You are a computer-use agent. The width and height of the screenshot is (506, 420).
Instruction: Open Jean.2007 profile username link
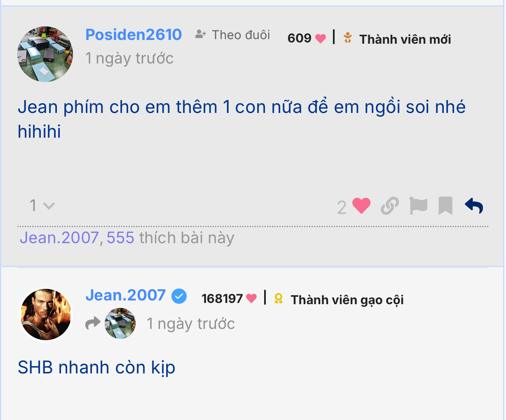coord(125,295)
